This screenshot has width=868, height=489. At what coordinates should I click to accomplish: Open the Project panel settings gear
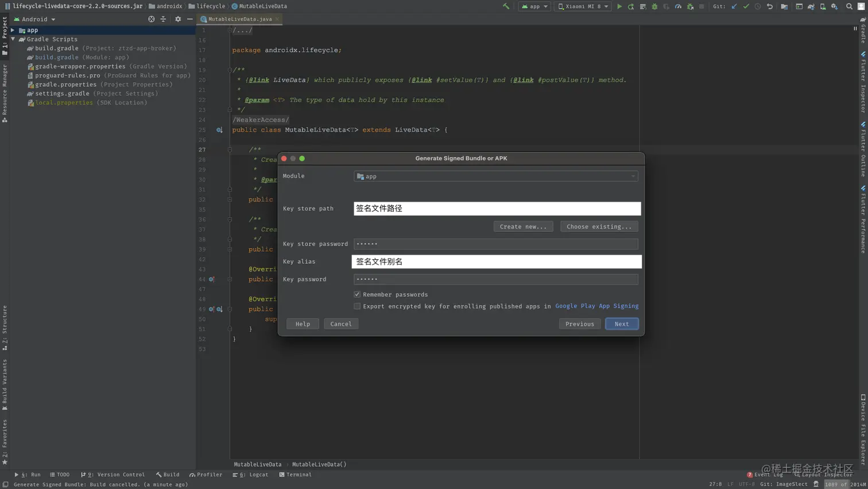coord(178,19)
